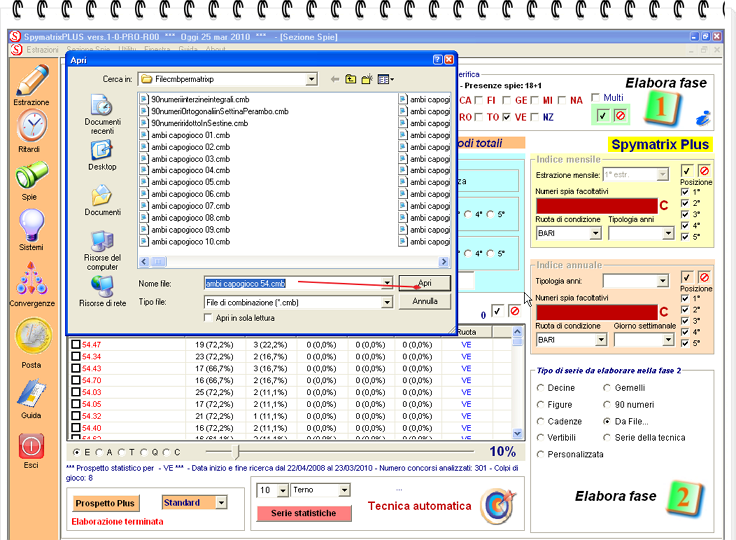Open Ruota di condizione BARI dropdown in Indice mensile
This screenshot has height=540, width=736.
click(x=595, y=233)
